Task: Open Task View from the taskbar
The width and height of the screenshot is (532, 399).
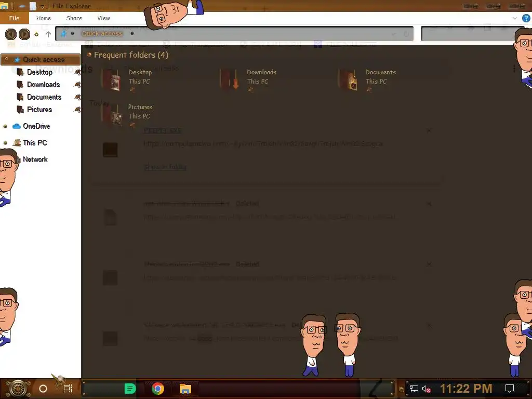Action: 68,389
